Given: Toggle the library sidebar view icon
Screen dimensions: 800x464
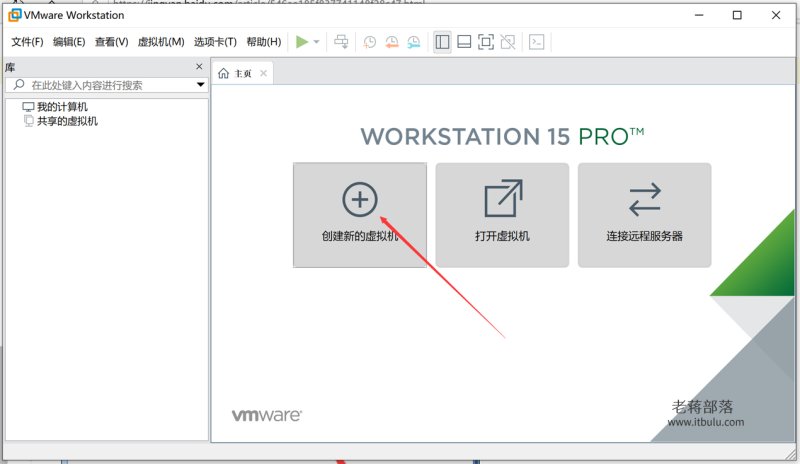Looking at the screenshot, I should 442,42.
